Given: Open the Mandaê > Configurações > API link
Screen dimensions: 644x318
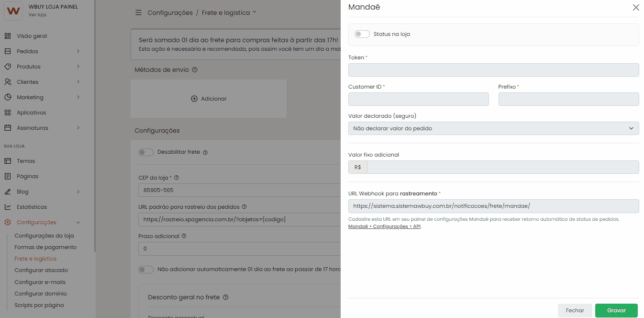Looking at the screenshot, I should tap(384, 227).
